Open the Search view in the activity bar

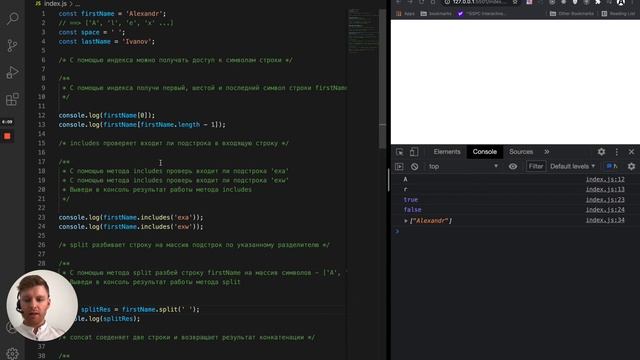13,18
